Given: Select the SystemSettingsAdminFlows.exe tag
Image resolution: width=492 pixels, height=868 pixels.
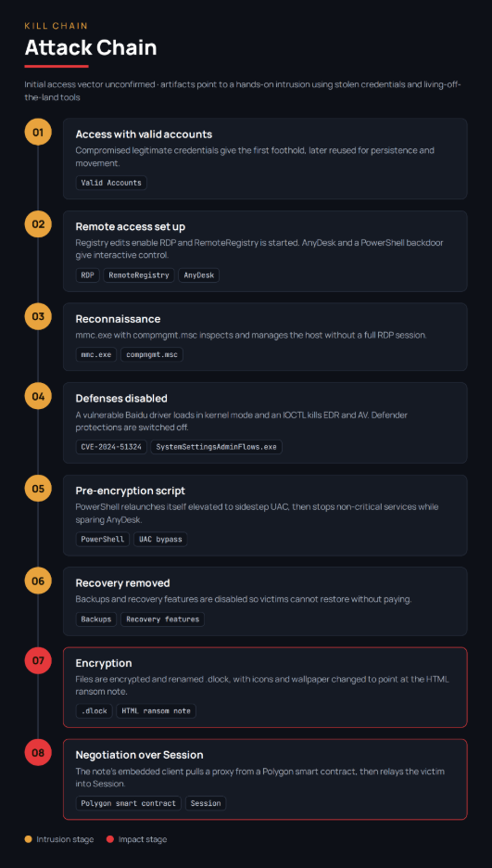Looking at the screenshot, I should coord(216,447).
